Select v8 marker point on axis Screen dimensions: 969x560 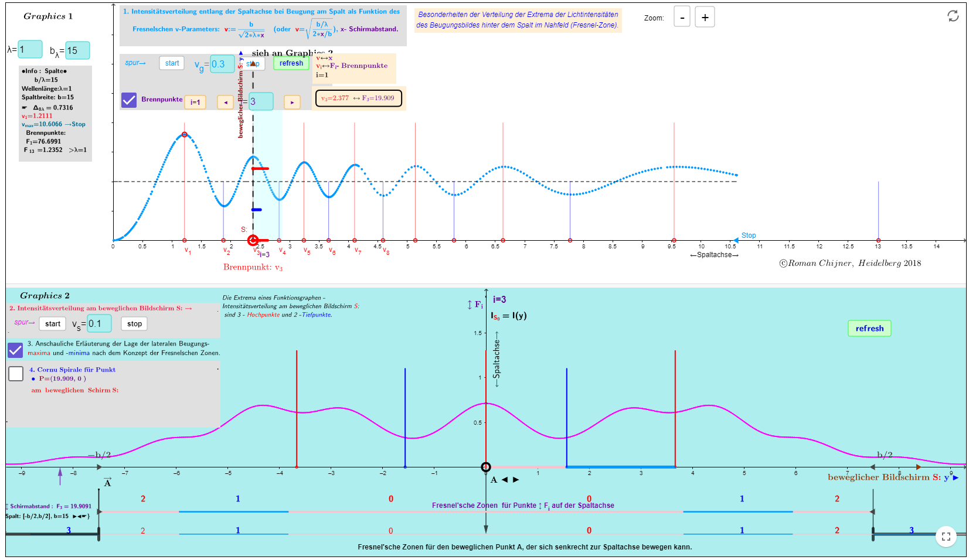pyautogui.click(x=383, y=240)
